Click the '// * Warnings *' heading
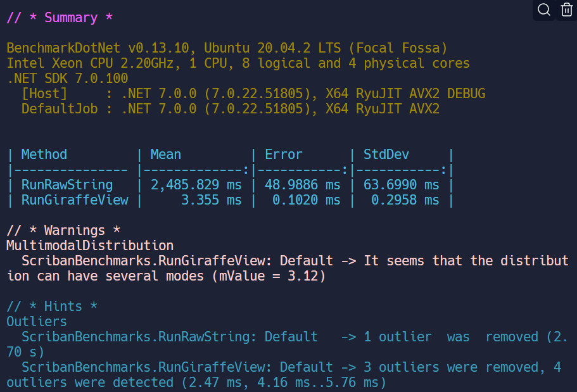This screenshot has height=392, width=577. pos(63,231)
